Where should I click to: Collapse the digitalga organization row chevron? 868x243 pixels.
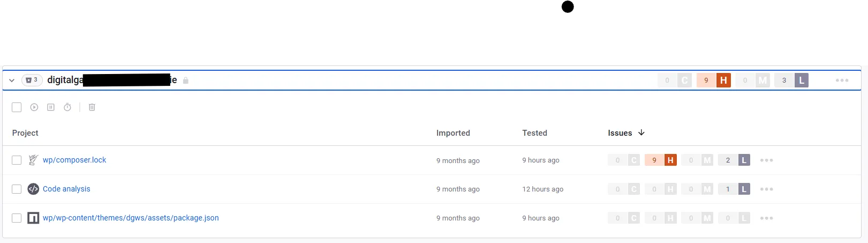point(12,80)
